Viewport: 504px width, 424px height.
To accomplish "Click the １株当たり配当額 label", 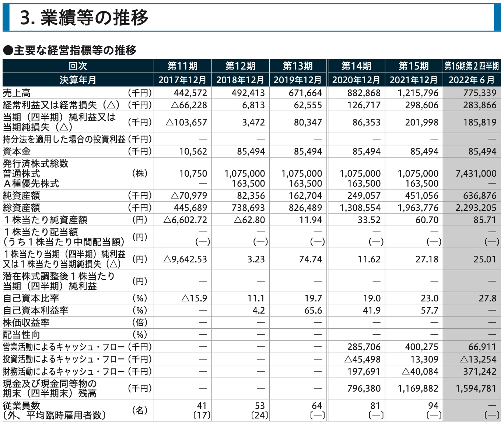I will (x=41, y=232).
